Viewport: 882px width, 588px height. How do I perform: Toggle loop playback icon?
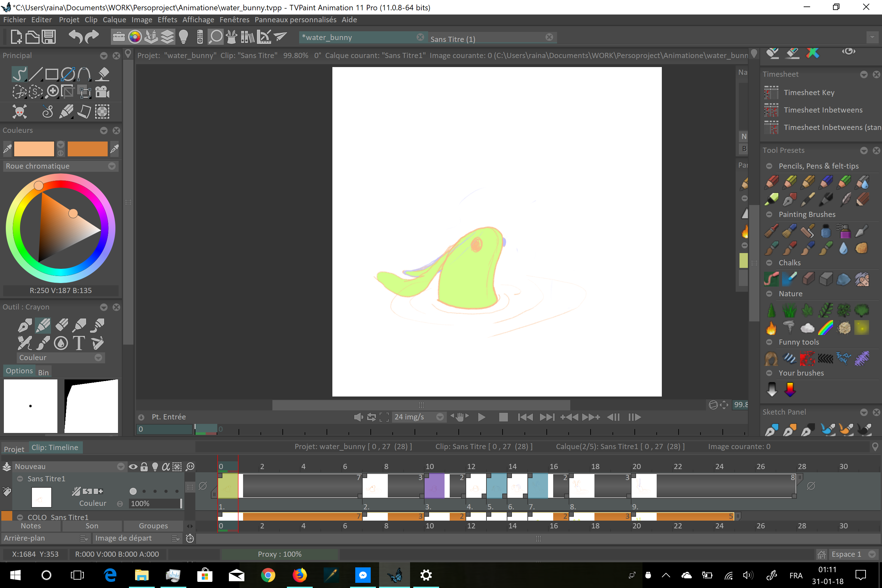pyautogui.click(x=371, y=417)
